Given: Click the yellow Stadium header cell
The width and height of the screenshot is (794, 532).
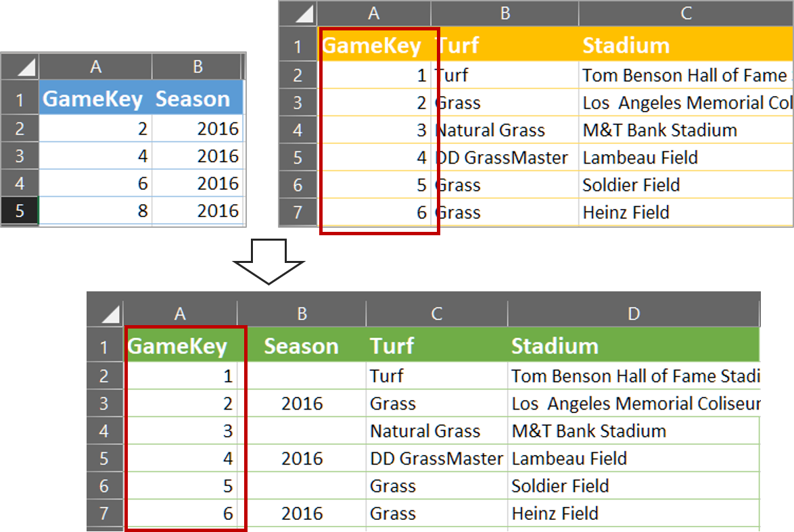Looking at the screenshot, I should 686,45.
